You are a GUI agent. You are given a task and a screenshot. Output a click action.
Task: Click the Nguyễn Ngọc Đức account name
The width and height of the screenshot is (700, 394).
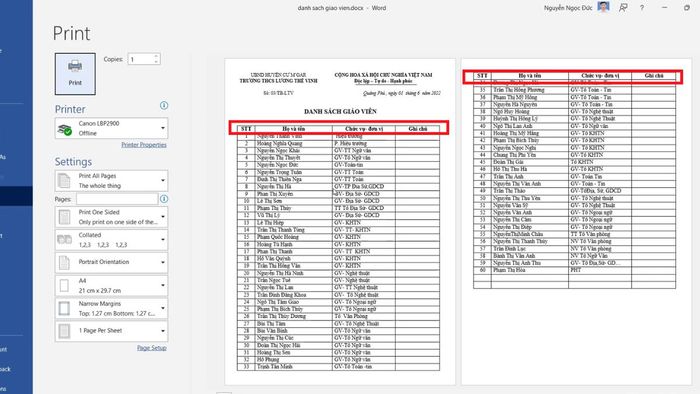coord(568,8)
